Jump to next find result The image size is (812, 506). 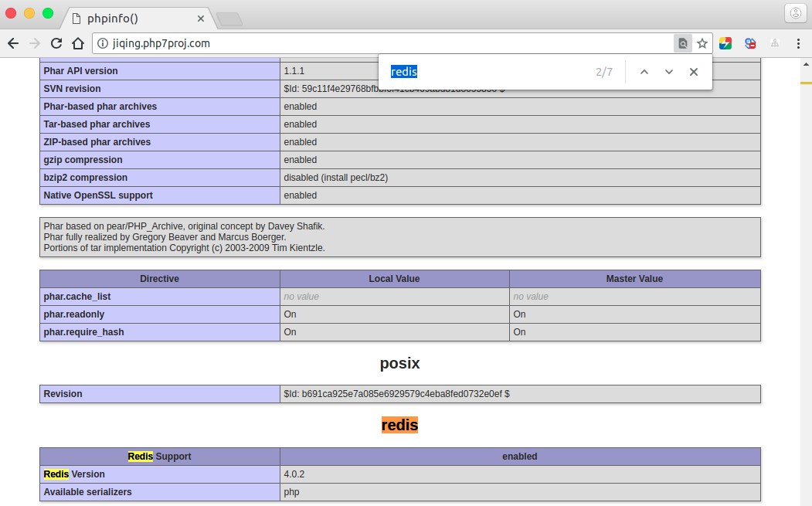669,72
